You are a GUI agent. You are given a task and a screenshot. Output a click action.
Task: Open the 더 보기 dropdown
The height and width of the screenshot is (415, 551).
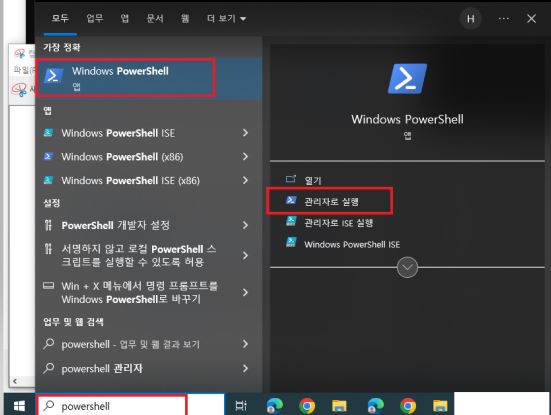point(226,18)
